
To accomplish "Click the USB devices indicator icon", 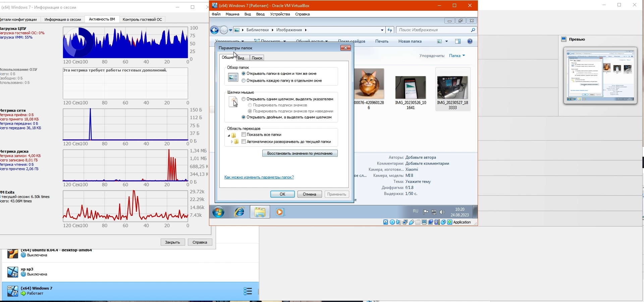I will 411,222.
